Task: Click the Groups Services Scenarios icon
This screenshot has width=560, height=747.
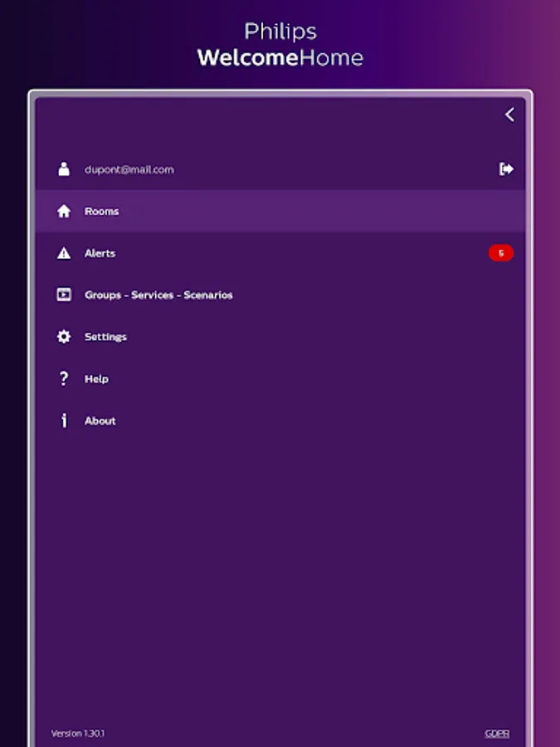Action: point(64,295)
